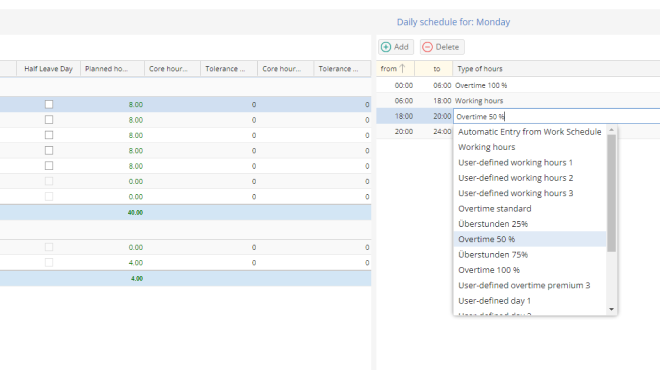The image size is (660, 370).
Task: Click the 4.00 total in bottom summary row
Action: [x=137, y=278]
